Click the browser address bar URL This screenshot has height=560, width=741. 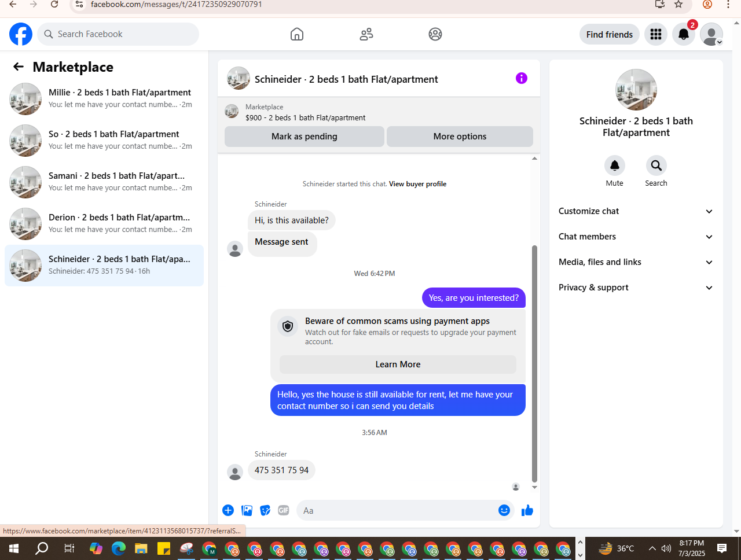[177, 4]
